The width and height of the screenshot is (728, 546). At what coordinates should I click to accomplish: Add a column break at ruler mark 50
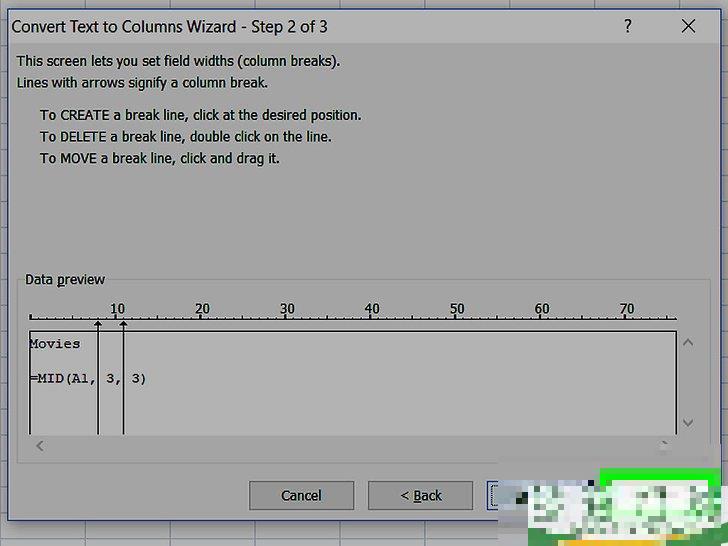455,317
